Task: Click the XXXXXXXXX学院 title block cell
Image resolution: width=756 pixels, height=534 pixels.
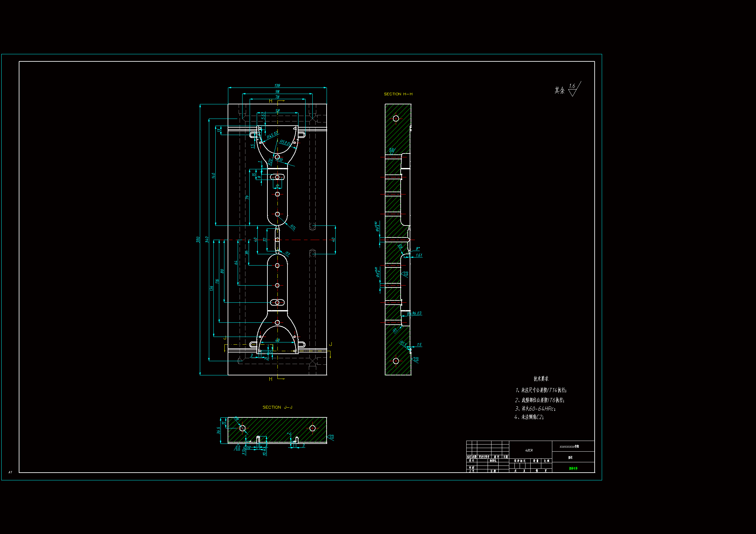Action: [569, 446]
